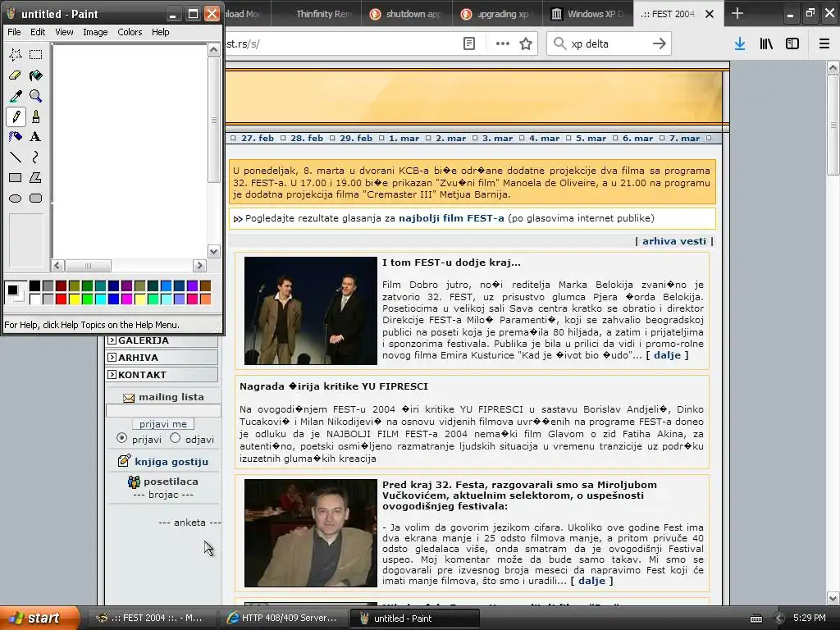Select the Polygon tool in Paint
Image resolution: width=840 pixels, height=630 pixels.
click(36, 177)
